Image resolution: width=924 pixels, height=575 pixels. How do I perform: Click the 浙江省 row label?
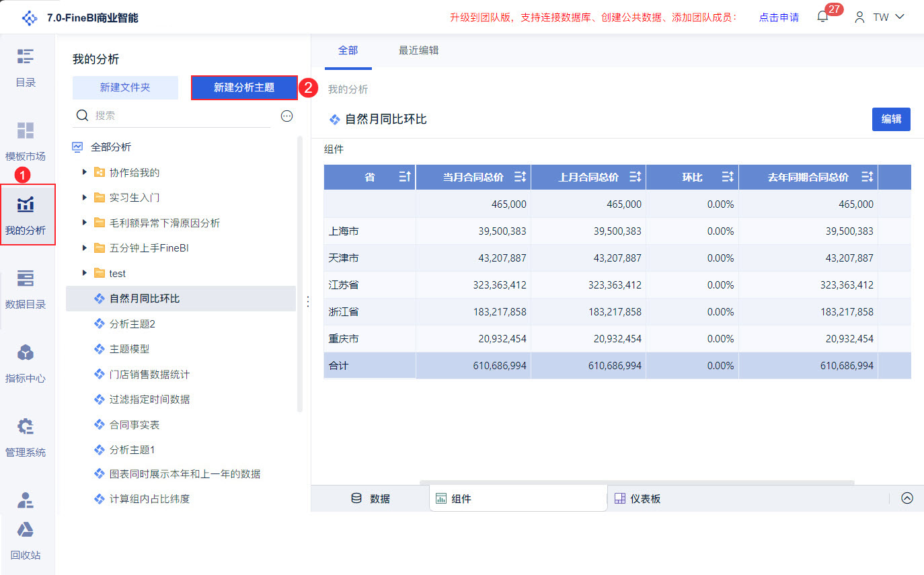(x=344, y=312)
